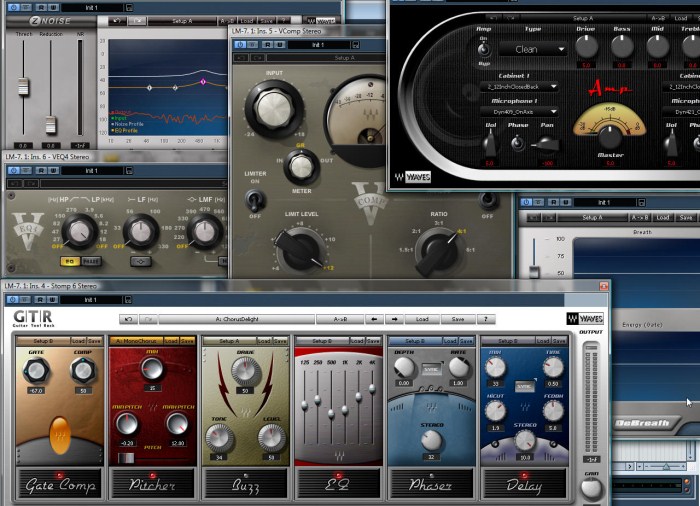Click the Gate Comp stomp pedal footswitch
700x506 pixels.
pyautogui.click(x=60, y=484)
